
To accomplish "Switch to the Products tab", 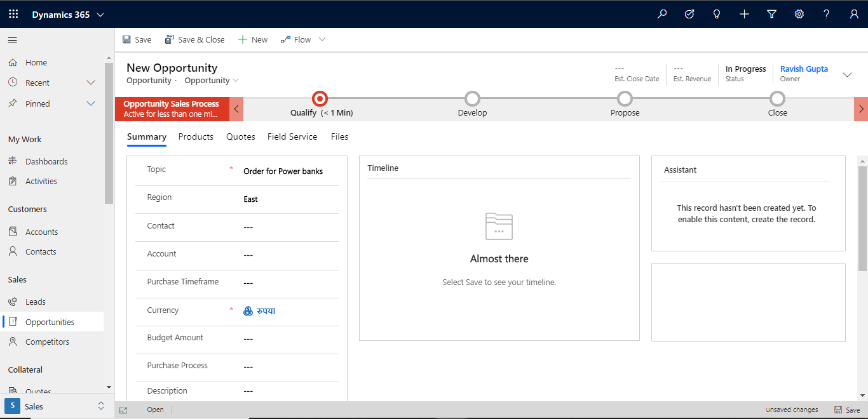I will click(196, 136).
